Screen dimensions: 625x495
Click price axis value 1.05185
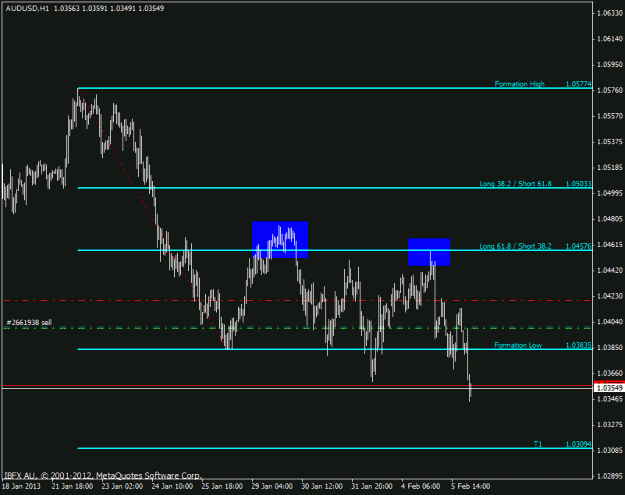click(x=610, y=167)
